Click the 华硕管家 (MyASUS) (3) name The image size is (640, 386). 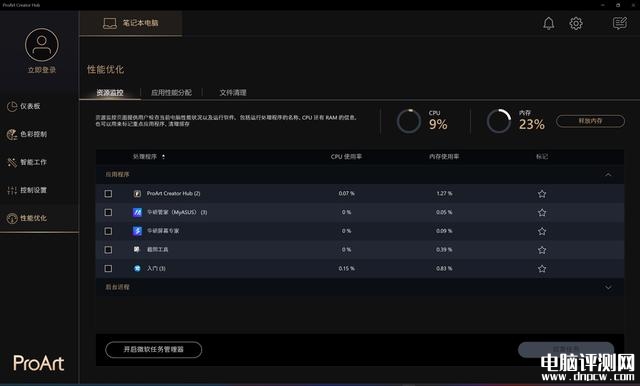177,212
